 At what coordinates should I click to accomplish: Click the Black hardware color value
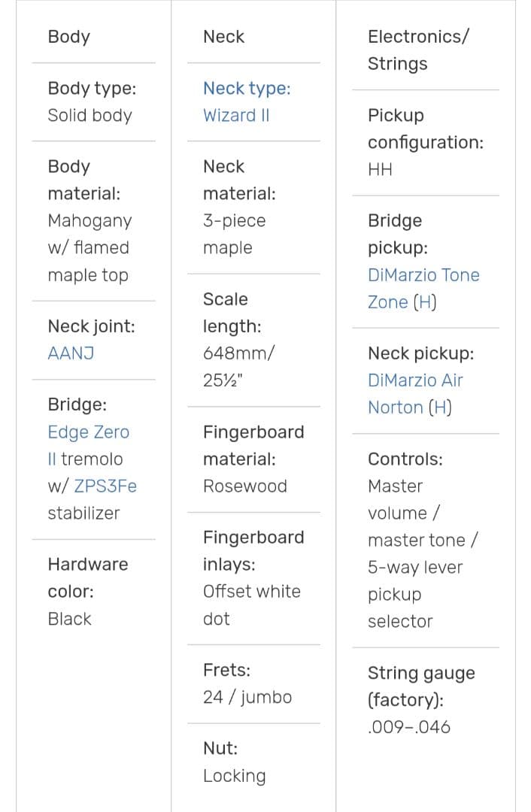tap(69, 619)
